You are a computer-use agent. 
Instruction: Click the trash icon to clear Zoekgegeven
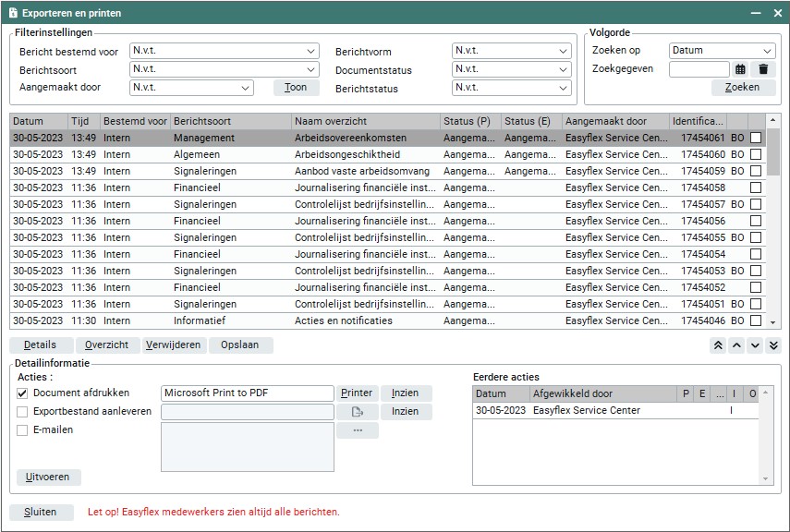(763, 69)
